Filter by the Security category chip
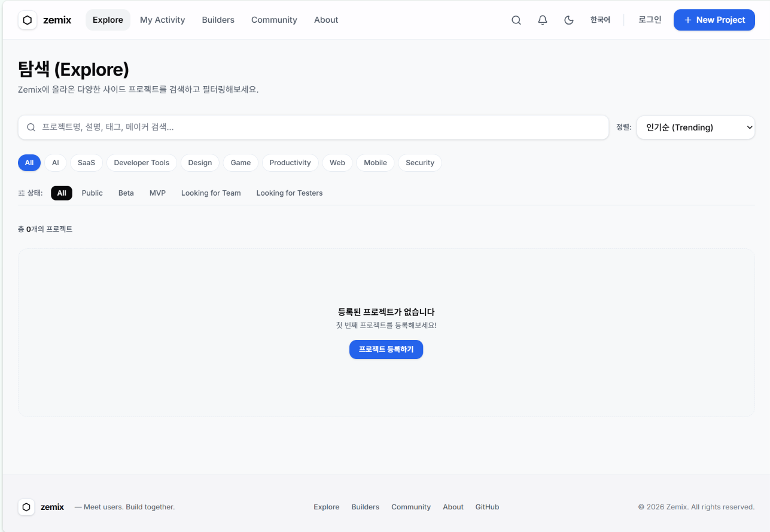The width and height of the screenshot is (770, 532). point(420,163)
